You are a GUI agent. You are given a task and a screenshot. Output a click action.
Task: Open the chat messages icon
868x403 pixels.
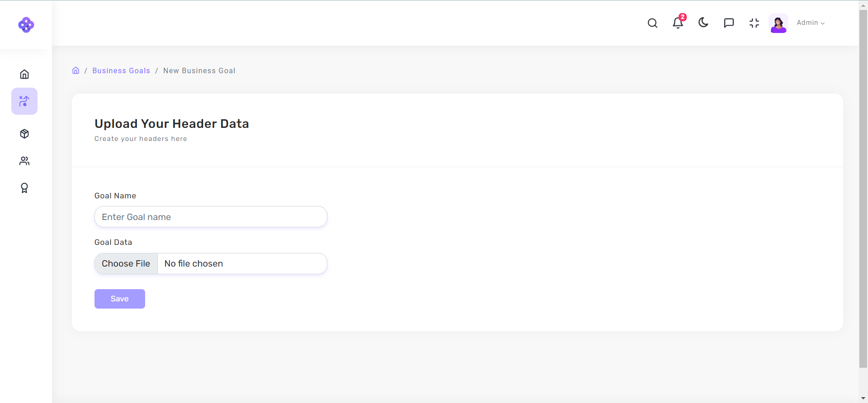[x=729, y=23]
